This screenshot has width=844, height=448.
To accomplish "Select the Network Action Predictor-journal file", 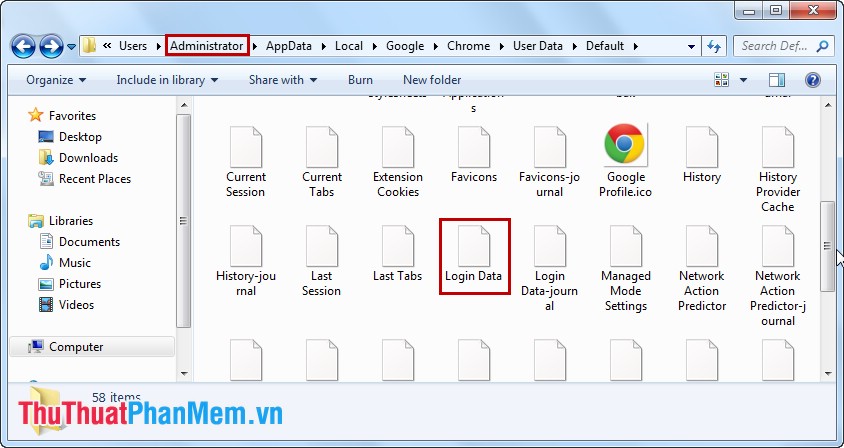I will pos(777,276).
